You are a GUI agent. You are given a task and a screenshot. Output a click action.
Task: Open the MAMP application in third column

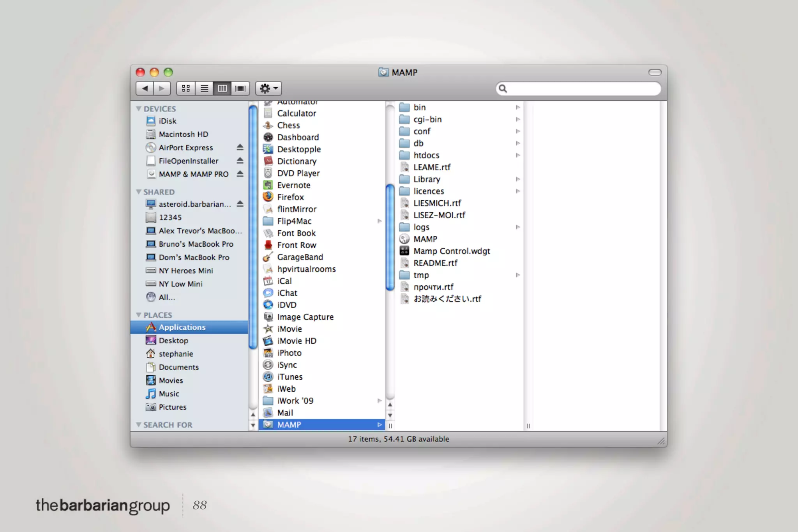pyautogui.click(x=425, y=239)
